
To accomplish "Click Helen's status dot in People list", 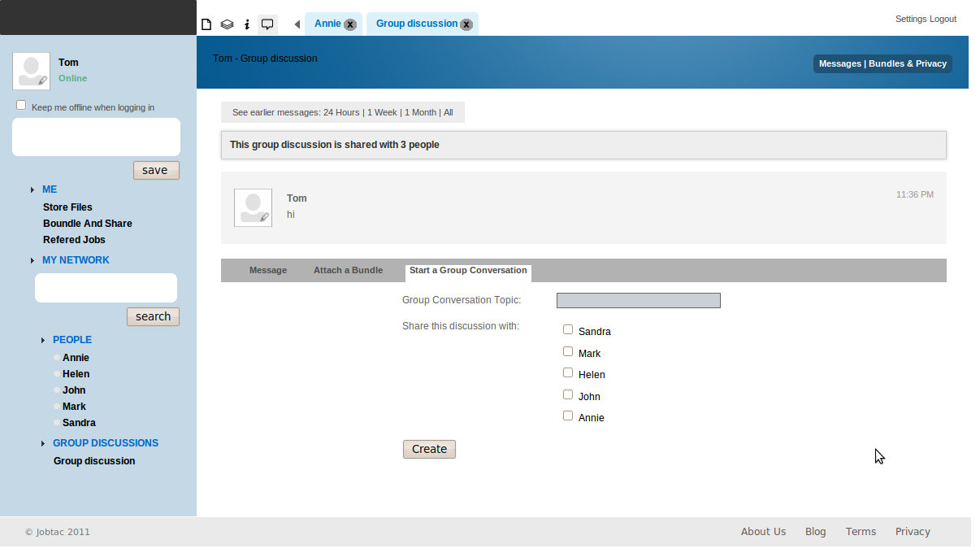I will point(57,374).
